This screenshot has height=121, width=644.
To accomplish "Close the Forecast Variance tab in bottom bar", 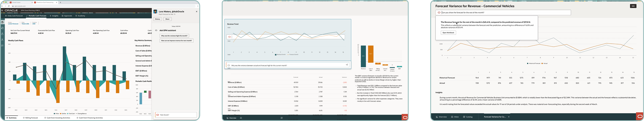I will pos(509,117).
